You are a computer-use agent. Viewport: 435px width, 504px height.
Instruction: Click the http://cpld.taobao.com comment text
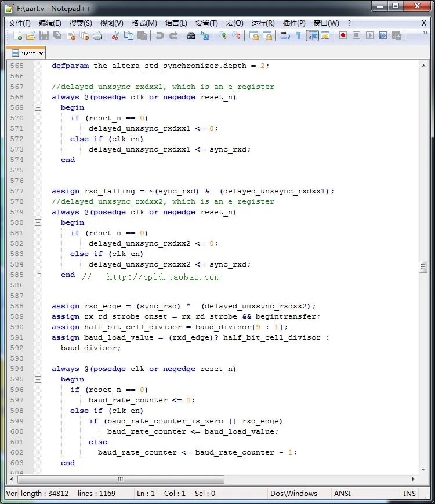(x=163, y=277)
